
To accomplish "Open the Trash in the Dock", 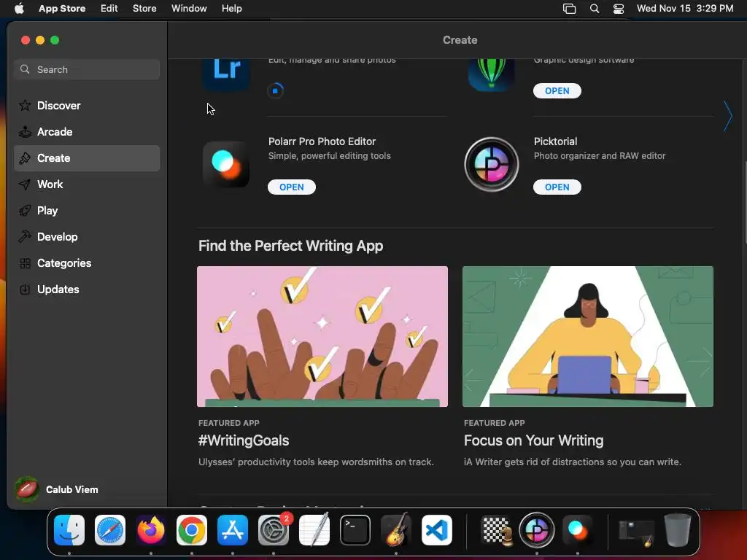I will 678,530.
